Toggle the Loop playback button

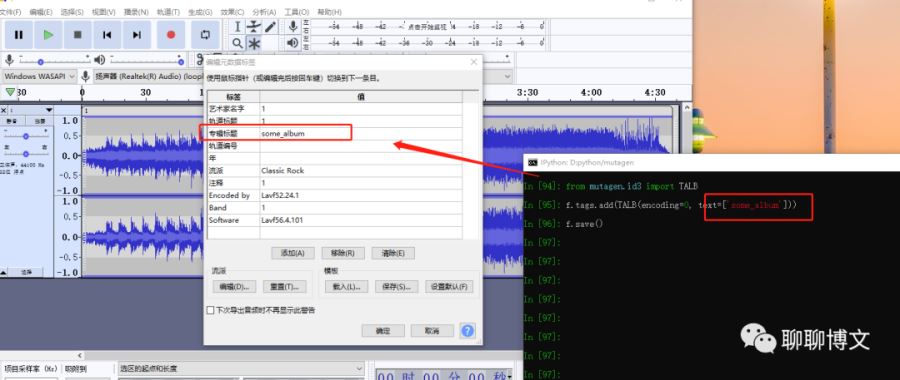coord(205,35)
